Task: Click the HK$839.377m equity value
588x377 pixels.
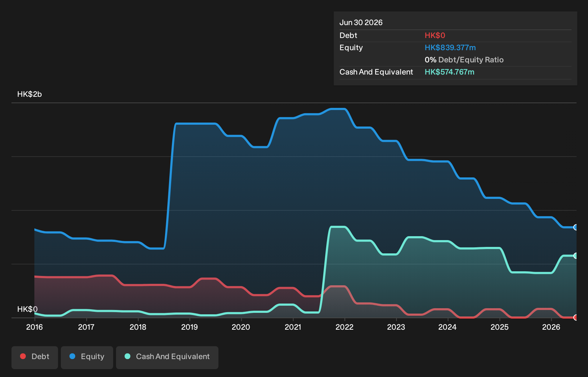Action: 450,48
